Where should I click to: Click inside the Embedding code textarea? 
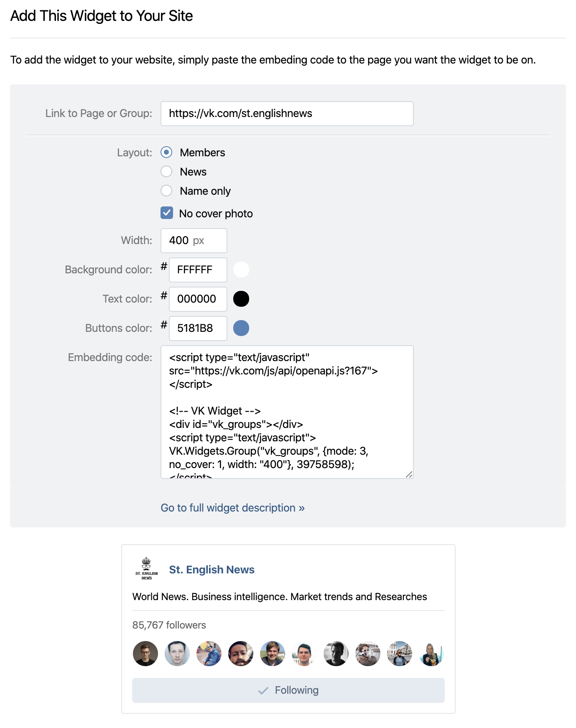point(287,412)
